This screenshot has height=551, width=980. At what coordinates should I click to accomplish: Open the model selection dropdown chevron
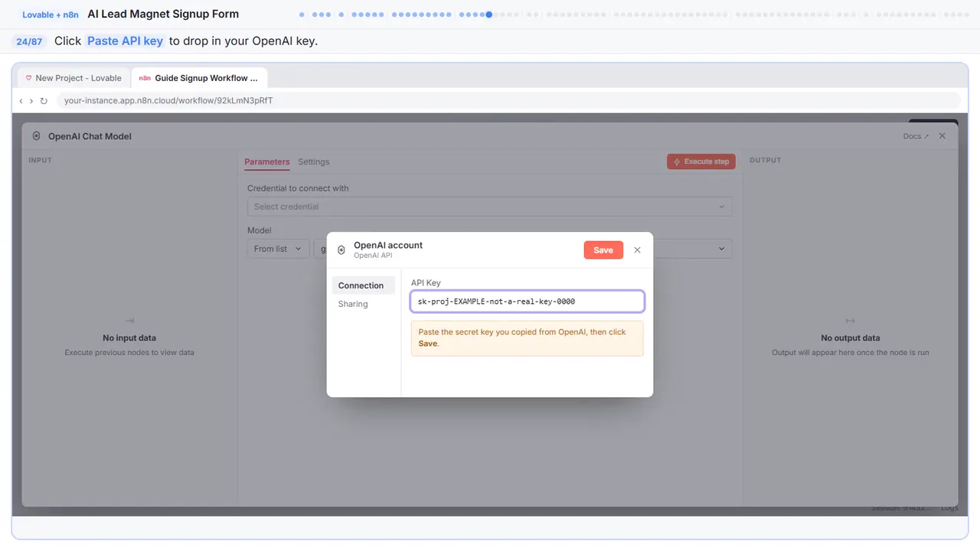721,249
